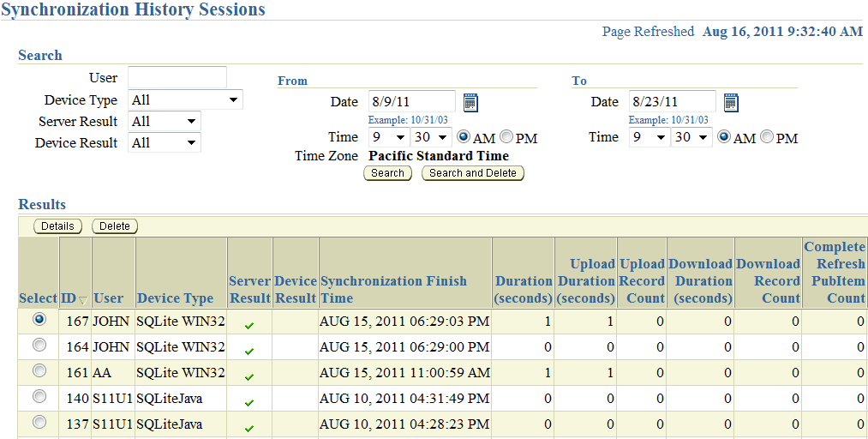Sort by Upload Record Count header
868x439 pixels.
tap(642, 281)
